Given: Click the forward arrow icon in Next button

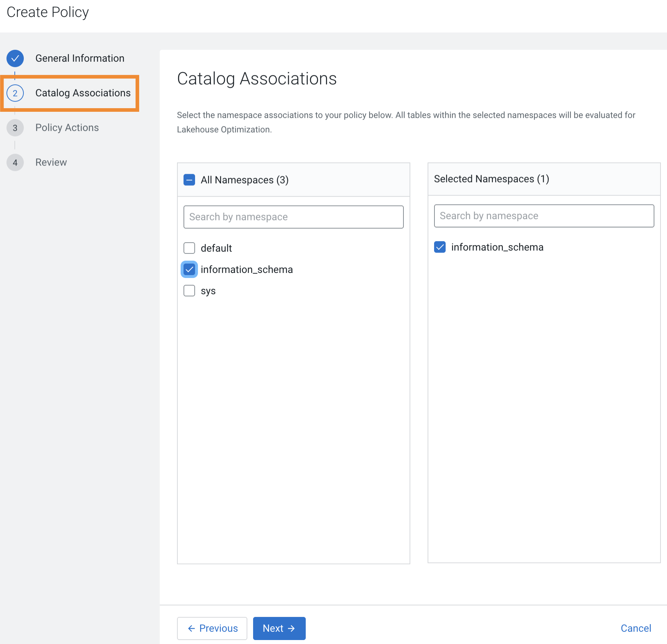Looking at the screenshot, I should (292, 628).
